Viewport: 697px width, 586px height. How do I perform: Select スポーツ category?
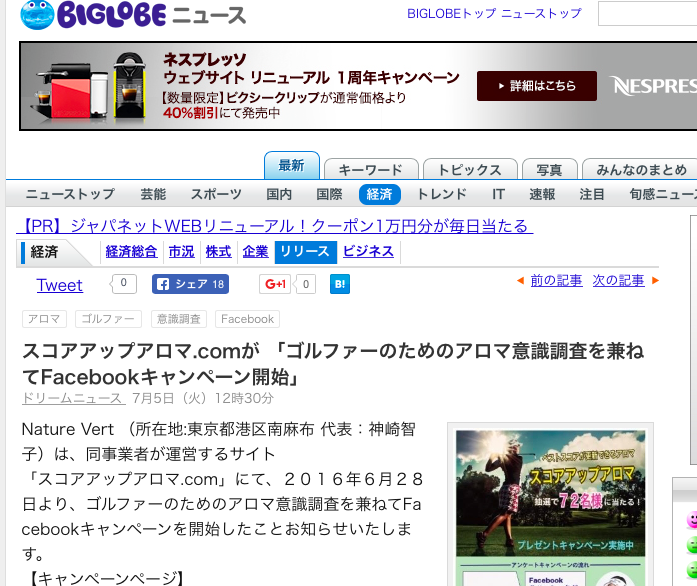coord(216,194)
